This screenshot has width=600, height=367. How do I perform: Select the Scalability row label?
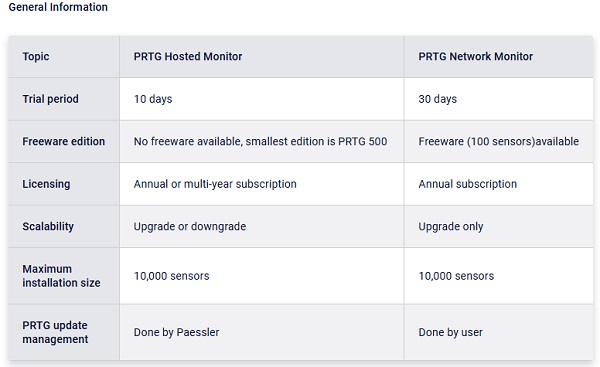click(x=48, y=227)
